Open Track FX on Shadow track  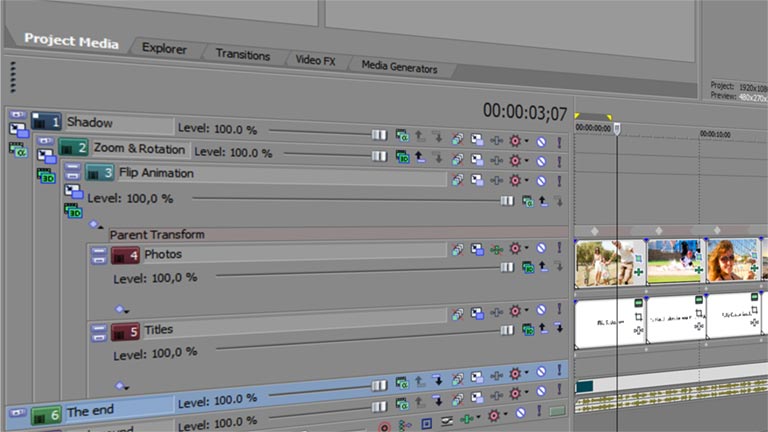click(515, 141)
